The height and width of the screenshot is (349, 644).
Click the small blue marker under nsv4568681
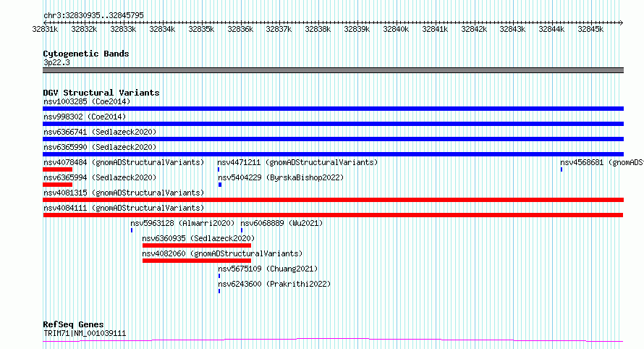point(562,169)
